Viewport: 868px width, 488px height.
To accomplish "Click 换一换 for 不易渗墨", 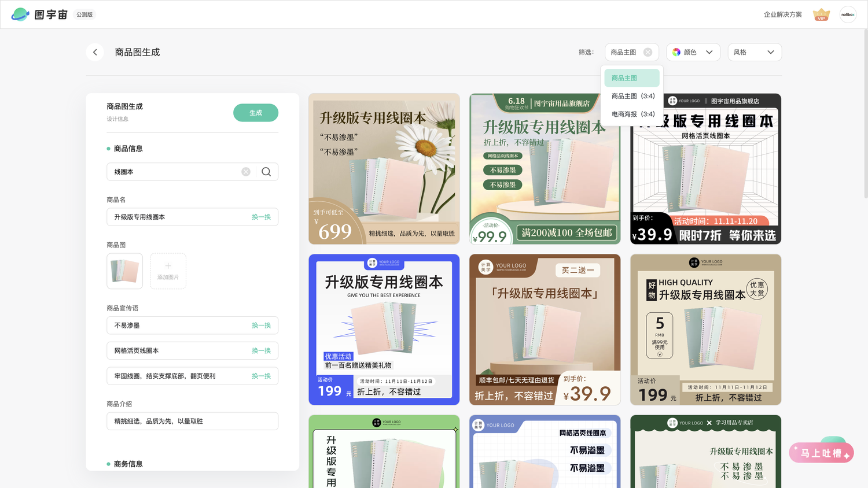I will (x=261, y=326).
